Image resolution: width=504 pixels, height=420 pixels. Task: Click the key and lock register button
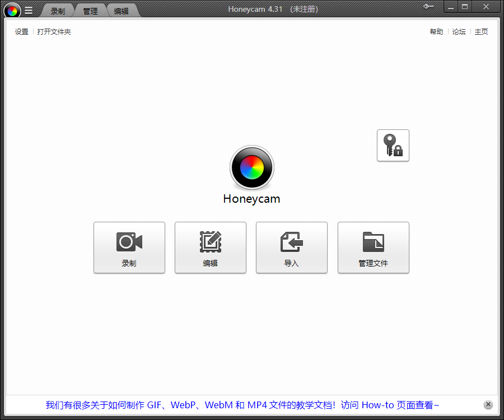coord(393,145)
